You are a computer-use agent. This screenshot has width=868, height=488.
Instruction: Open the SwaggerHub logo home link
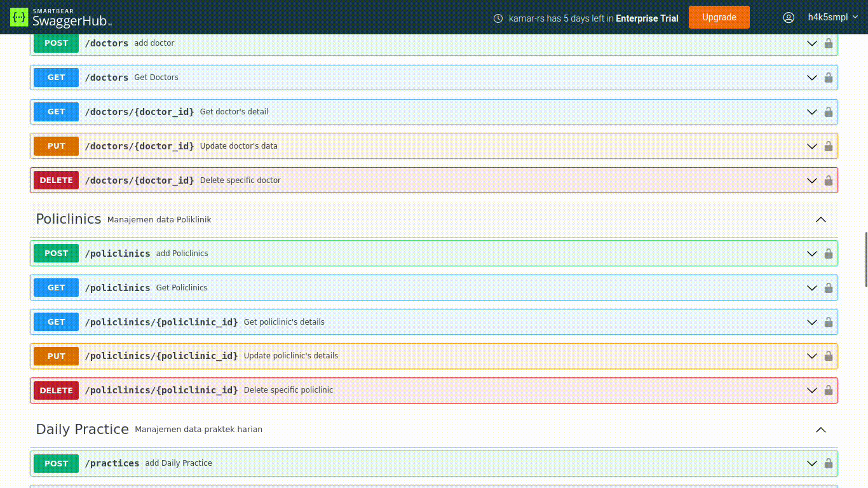[61, 17]
